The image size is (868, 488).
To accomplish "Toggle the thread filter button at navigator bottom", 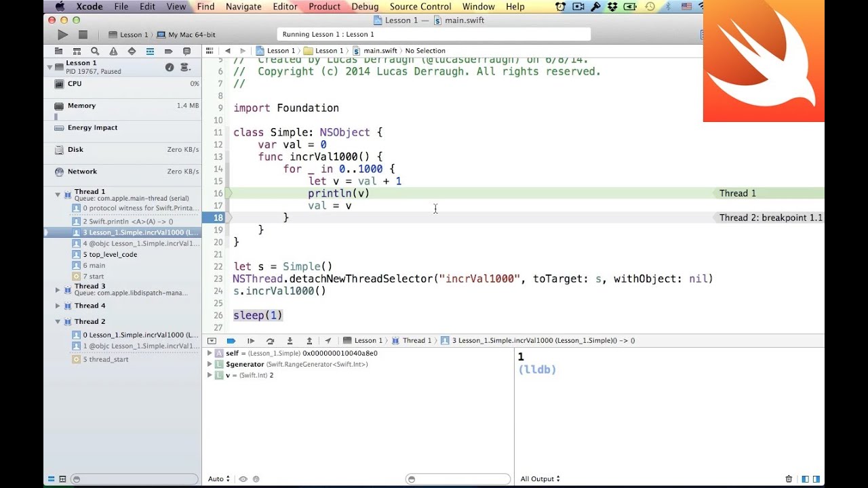I will [51, 479].
